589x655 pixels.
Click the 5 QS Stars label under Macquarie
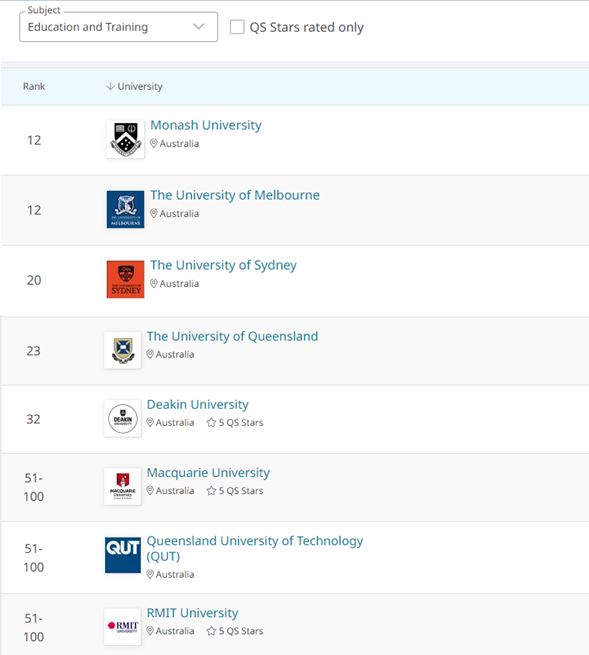(241, 490)
